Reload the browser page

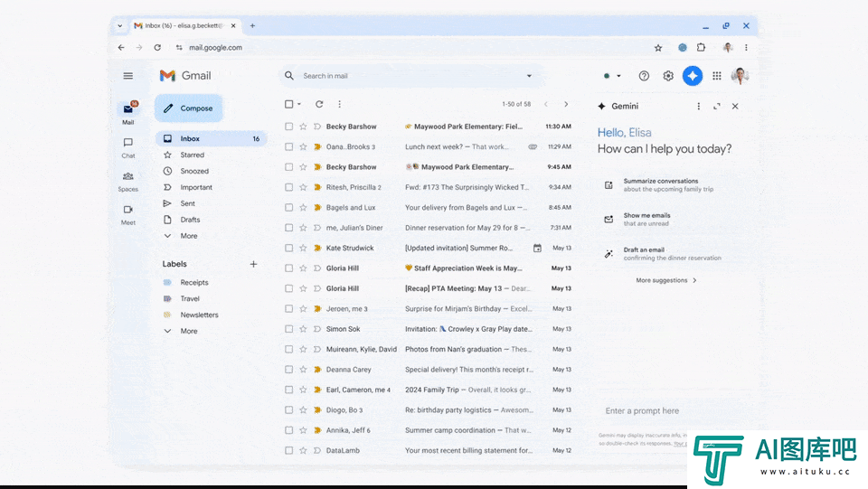click(x=157, y=48)
